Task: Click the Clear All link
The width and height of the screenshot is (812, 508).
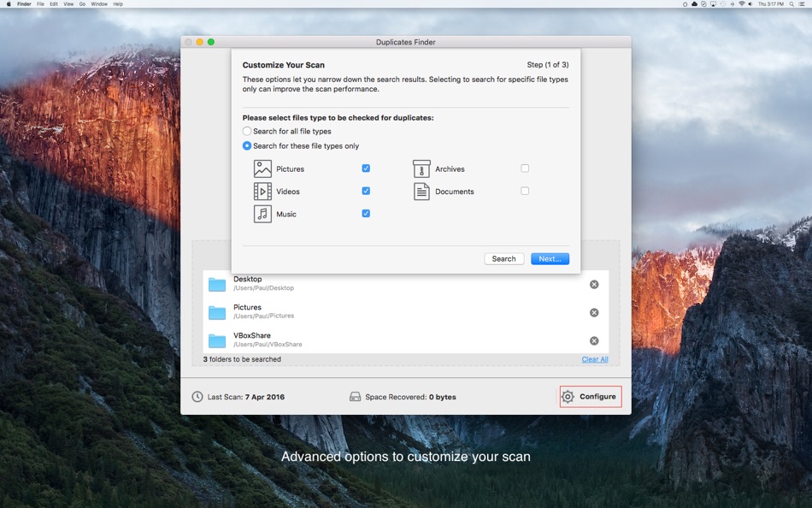Action: pyautogui.click(x=595, y=359)
